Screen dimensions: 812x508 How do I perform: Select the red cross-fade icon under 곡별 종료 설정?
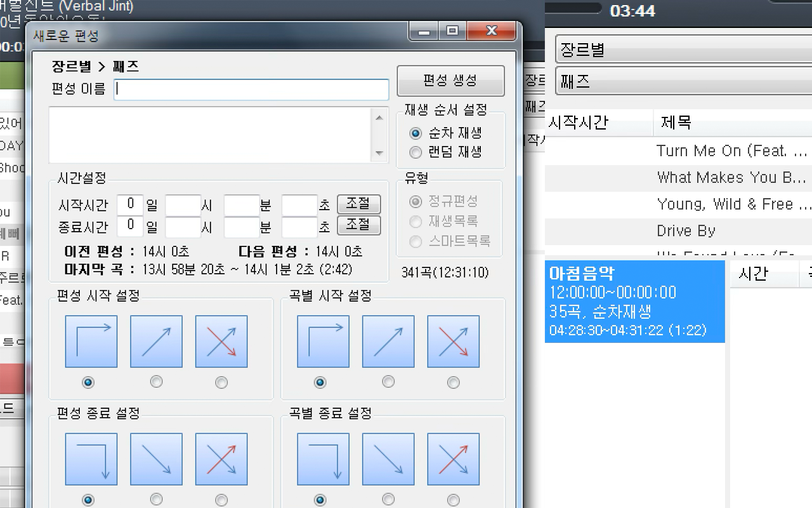point(453,458)
